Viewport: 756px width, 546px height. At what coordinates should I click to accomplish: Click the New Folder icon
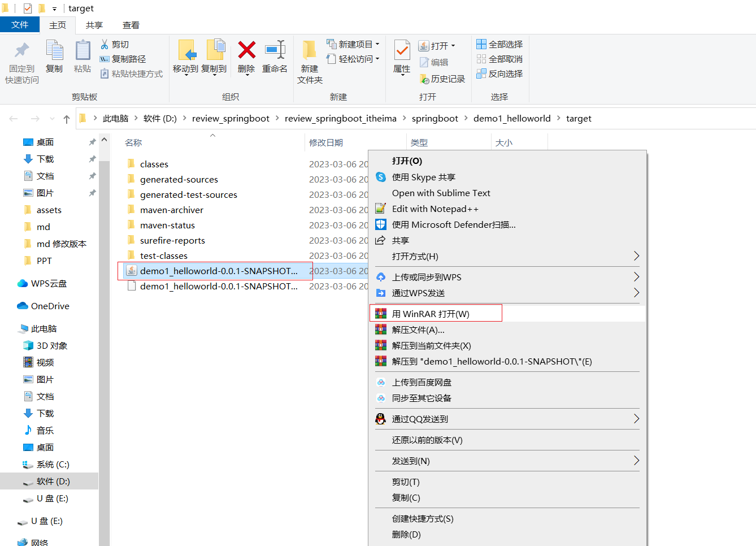coord(309,51)
